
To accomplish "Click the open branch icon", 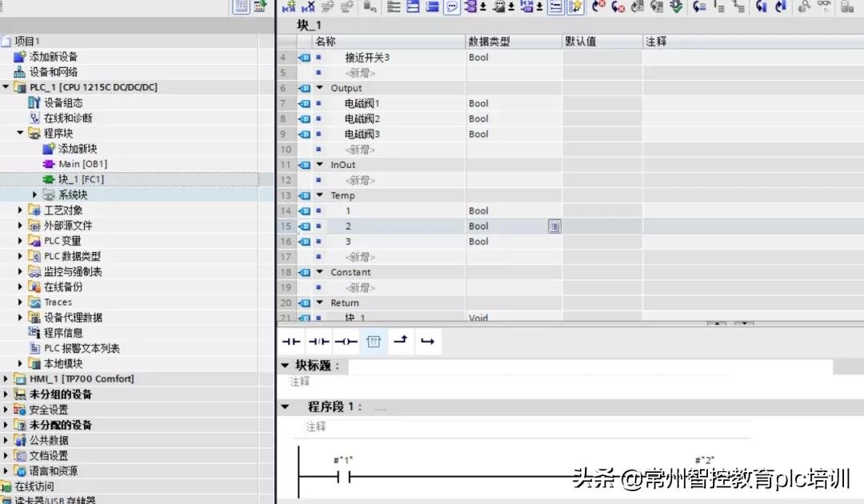I will click(400, 342).
